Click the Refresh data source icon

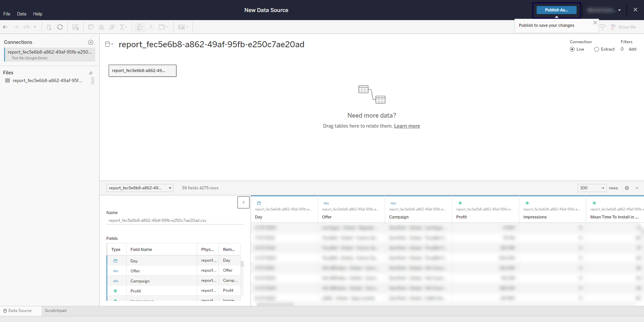[60, 27]
